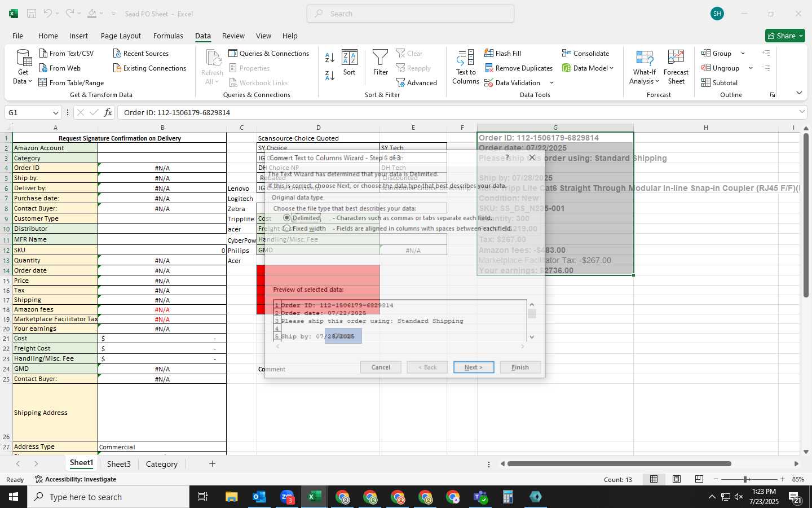The height and width of the screenshot is (508, 812).
Task: Open Recent Sources
Action: [x=141, y=53]
